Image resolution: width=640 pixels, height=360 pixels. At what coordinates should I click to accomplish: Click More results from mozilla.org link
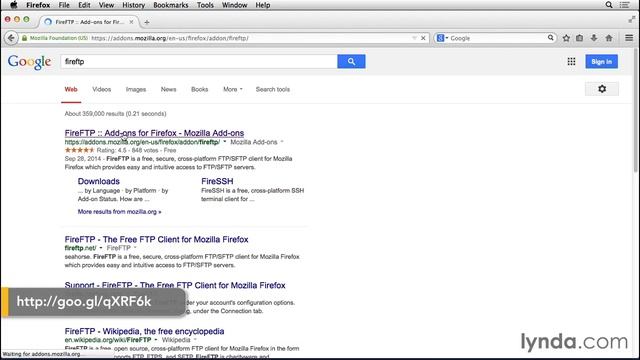[120, 212]
